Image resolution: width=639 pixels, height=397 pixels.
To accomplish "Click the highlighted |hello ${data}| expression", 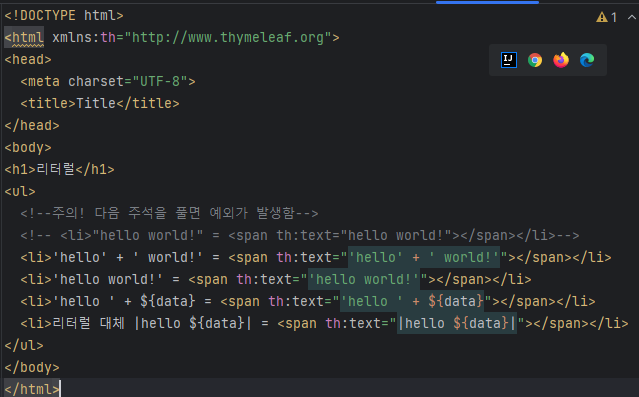I will click(457, 324).
